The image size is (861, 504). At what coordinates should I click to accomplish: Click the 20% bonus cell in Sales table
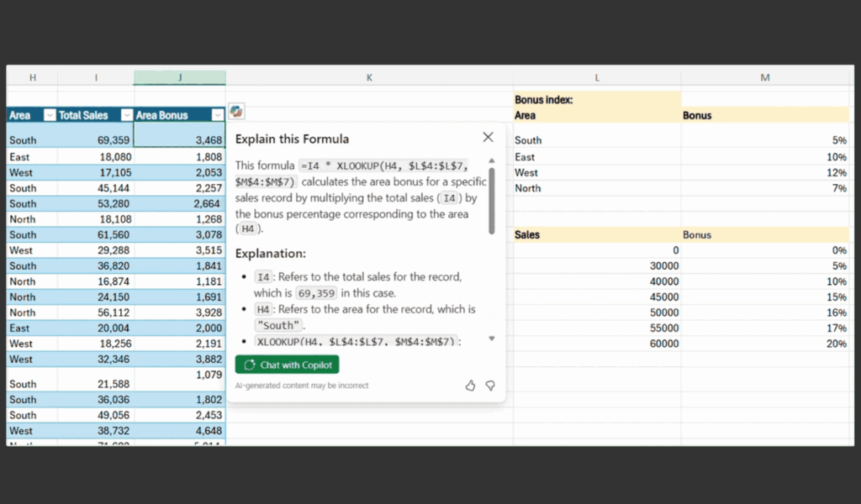pyautogui.click(x=765, y=344)
